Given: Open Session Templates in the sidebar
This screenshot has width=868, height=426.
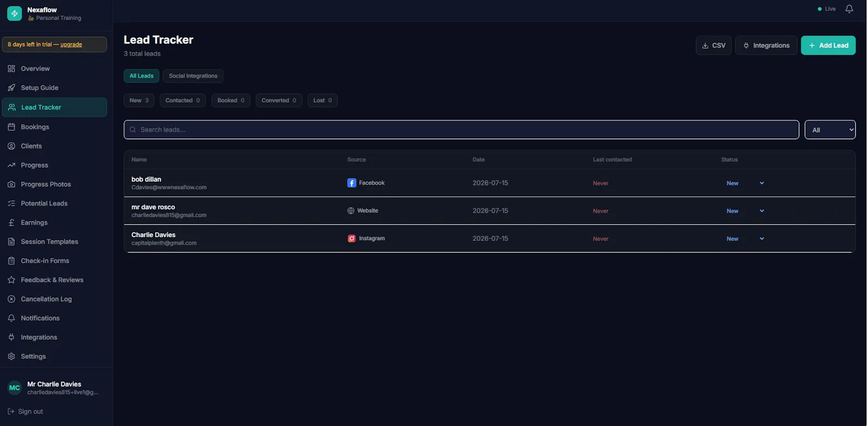Looking at the screenshot, I should [x=54, y=241].
